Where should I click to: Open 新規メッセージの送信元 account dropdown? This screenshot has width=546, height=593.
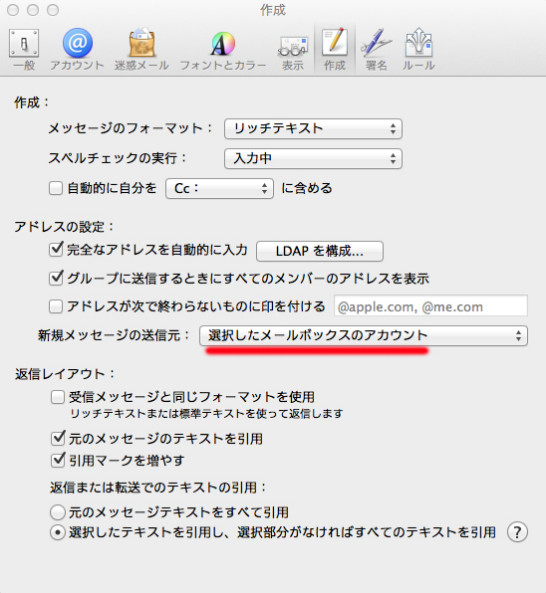pos(363,335)
